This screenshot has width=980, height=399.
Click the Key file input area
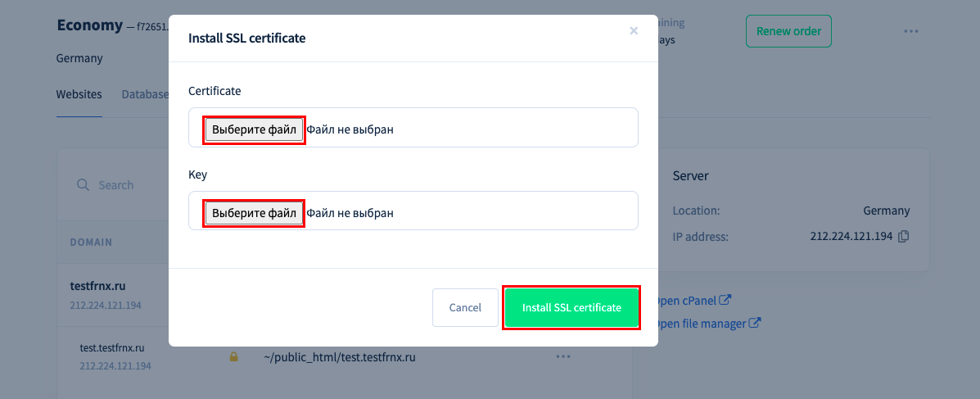[413, 211]
